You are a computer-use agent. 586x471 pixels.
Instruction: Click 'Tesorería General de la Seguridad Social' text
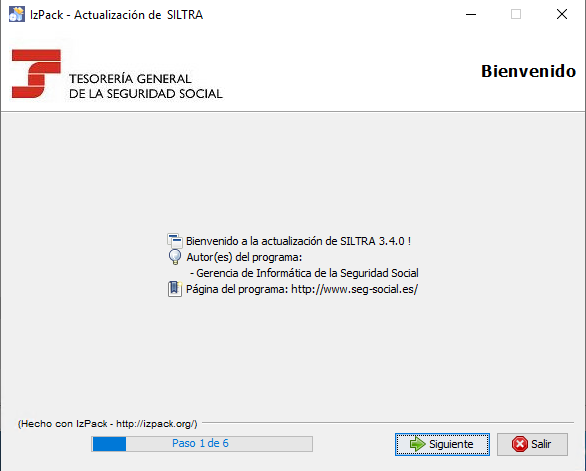coord(146,86)
